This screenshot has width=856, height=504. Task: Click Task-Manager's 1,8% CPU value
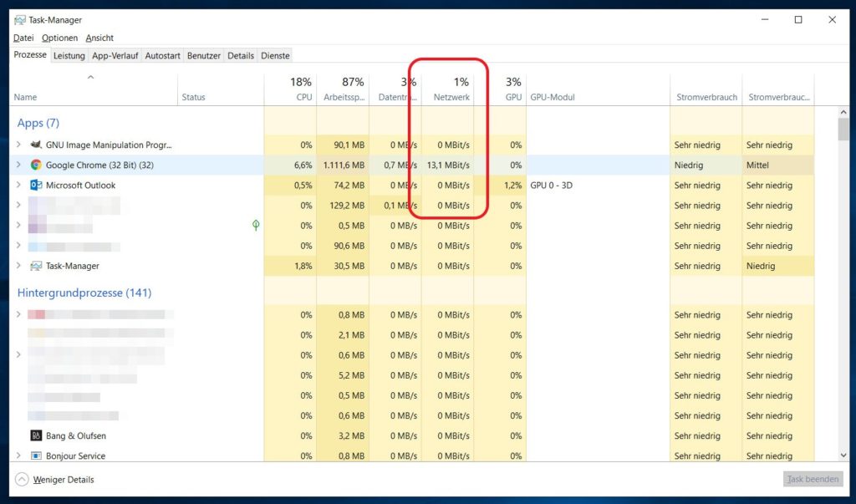click(303, 266)
